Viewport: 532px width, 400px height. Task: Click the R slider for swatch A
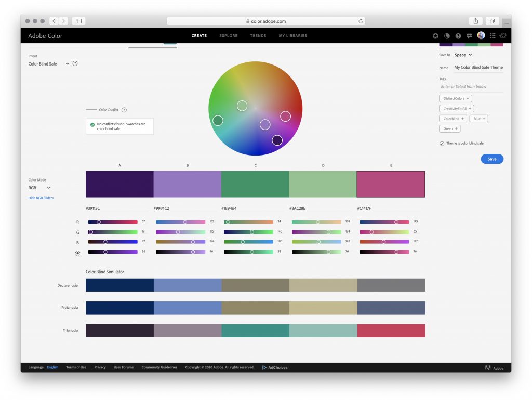[x=113, y=222]
